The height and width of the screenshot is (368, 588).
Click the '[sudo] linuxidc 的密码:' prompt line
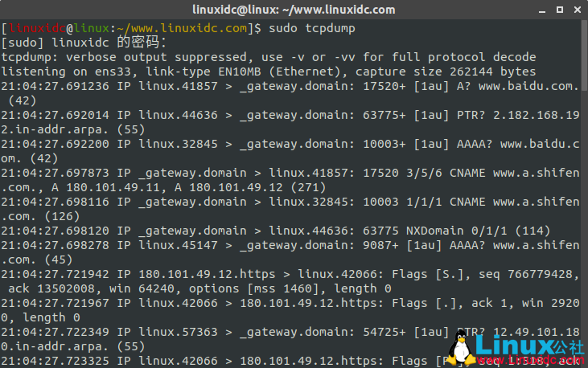click(84, 43)
